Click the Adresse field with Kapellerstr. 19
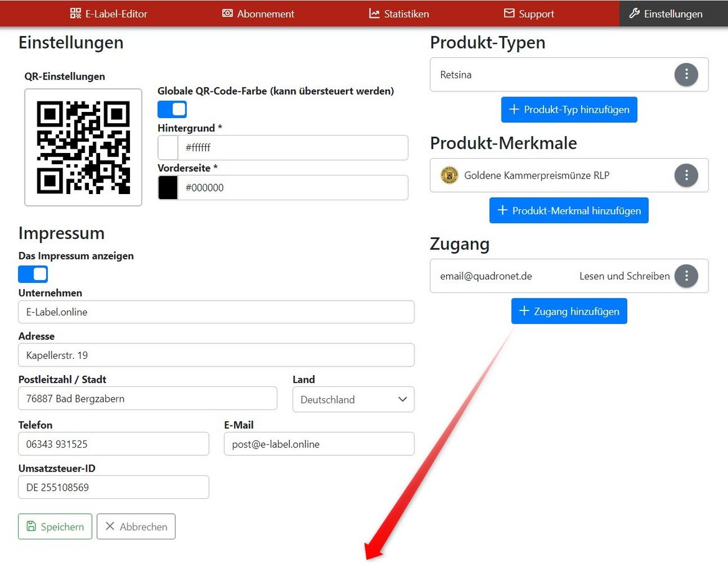This screenshot has width=728, height=563. pos(217,355)
